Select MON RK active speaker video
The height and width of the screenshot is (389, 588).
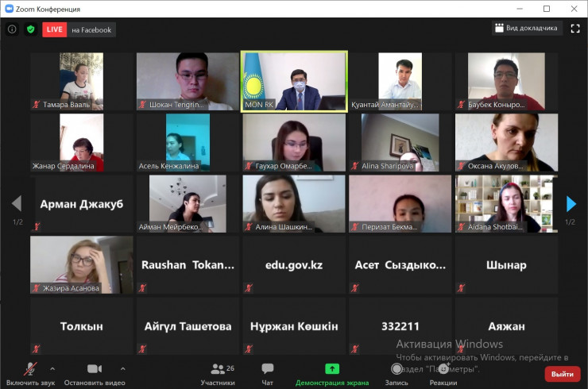294,82
